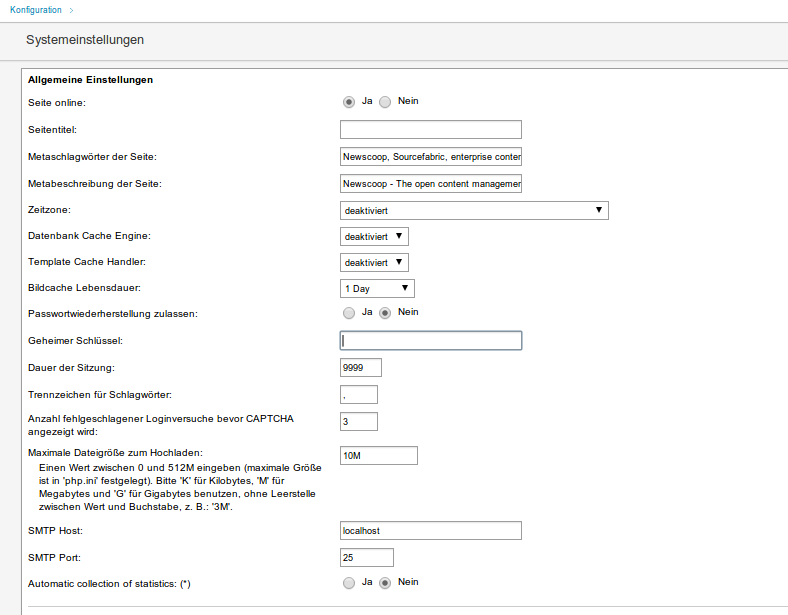Click the Dauer der Sitzung field

(x=361, y=368)
